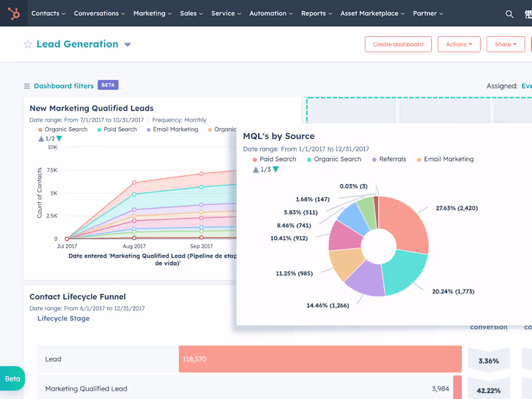
Task: Click the green down triangle pager on MQL's by Source
Action: 276,169
